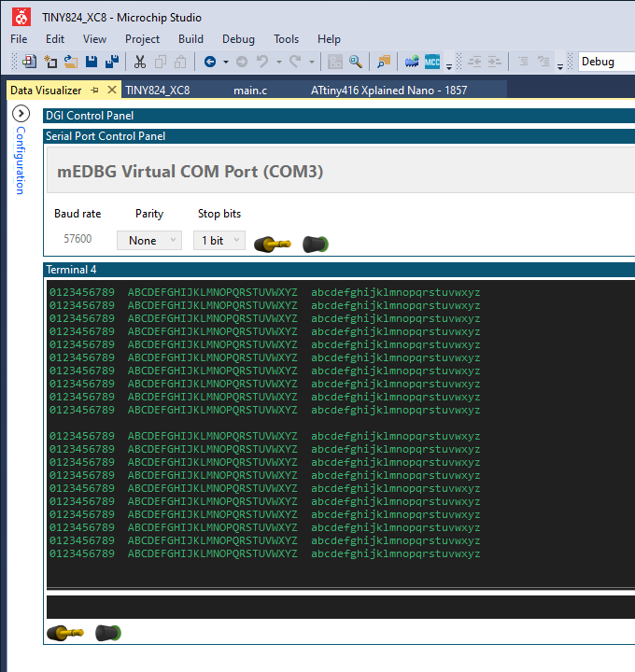This screenshot has width=635, height=672.
Task: Click the Terminal 4 input text field
Action: coord(341,607)
